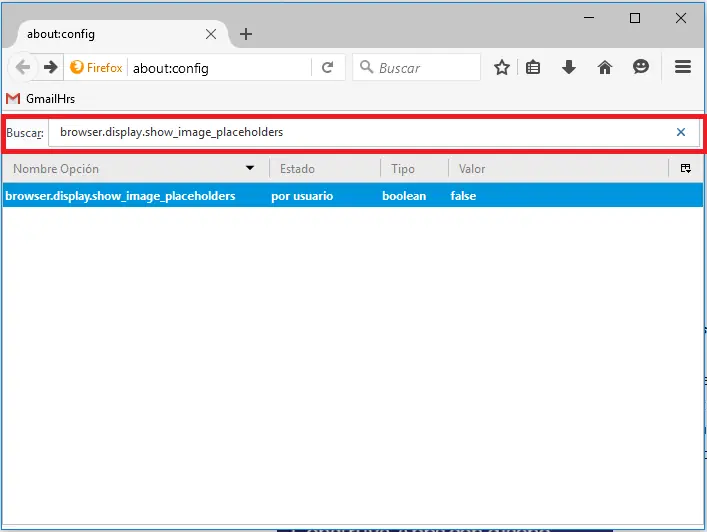Show bookmarks list icon
The image size is (707, 532).
pyautogui.click(x=533, y=68)
